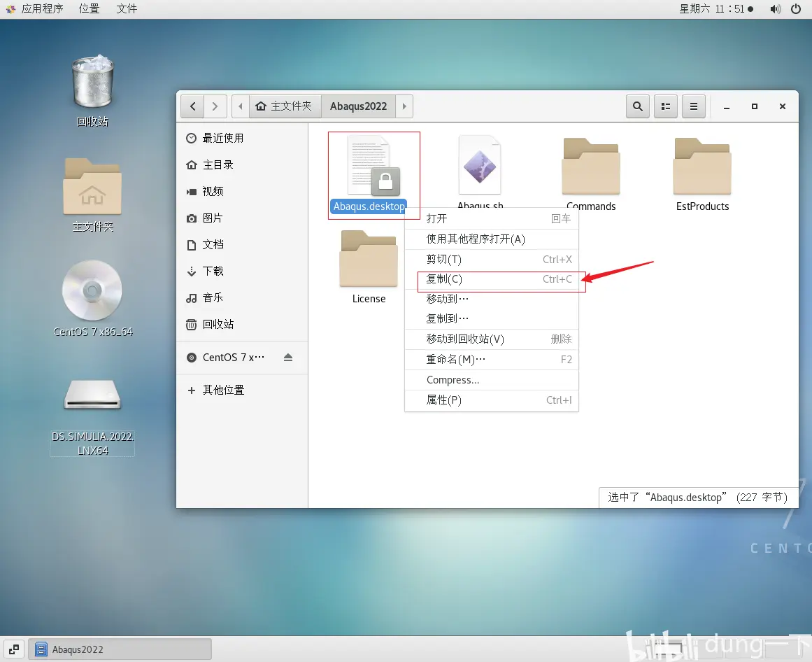The image size is (812, 662).
Task: Open the hamburger menu in the file manager
Action: point(693,106)
